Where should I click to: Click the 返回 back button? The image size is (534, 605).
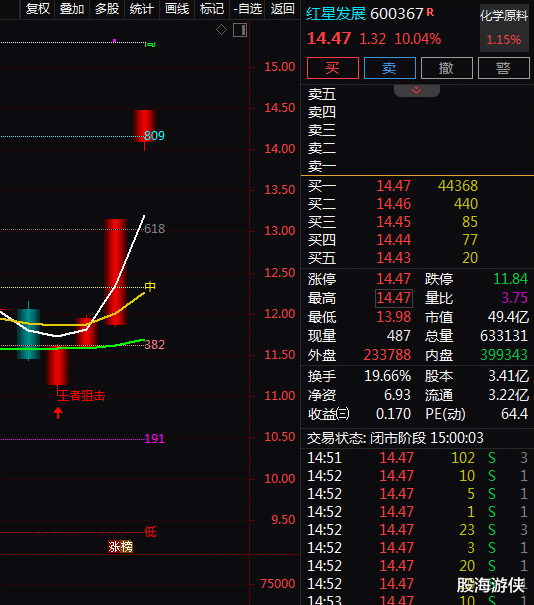pos(282,8)
